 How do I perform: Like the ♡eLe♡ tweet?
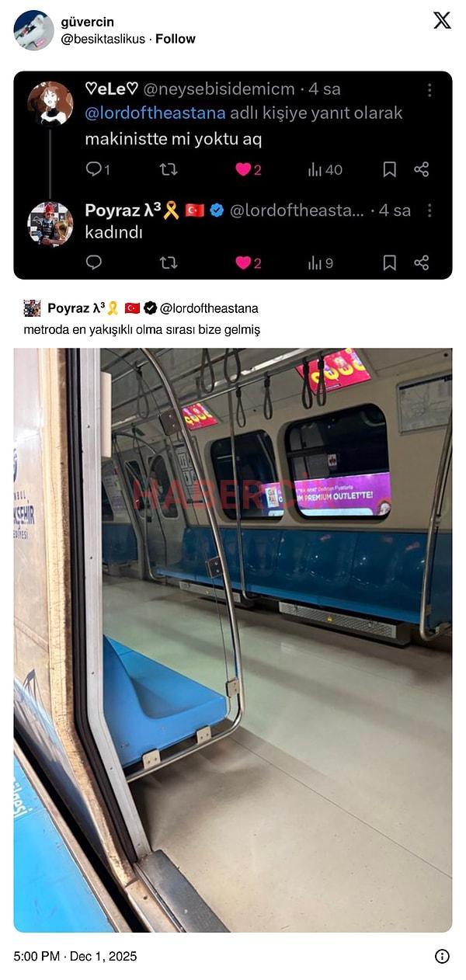243,169
